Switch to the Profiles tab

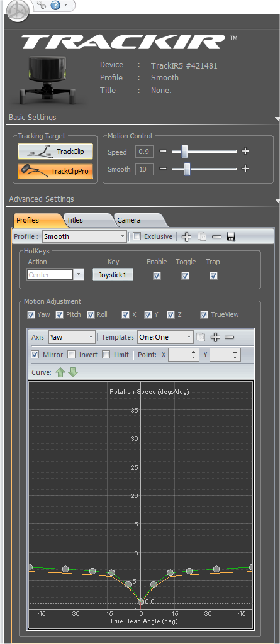[x=37, y=220]
